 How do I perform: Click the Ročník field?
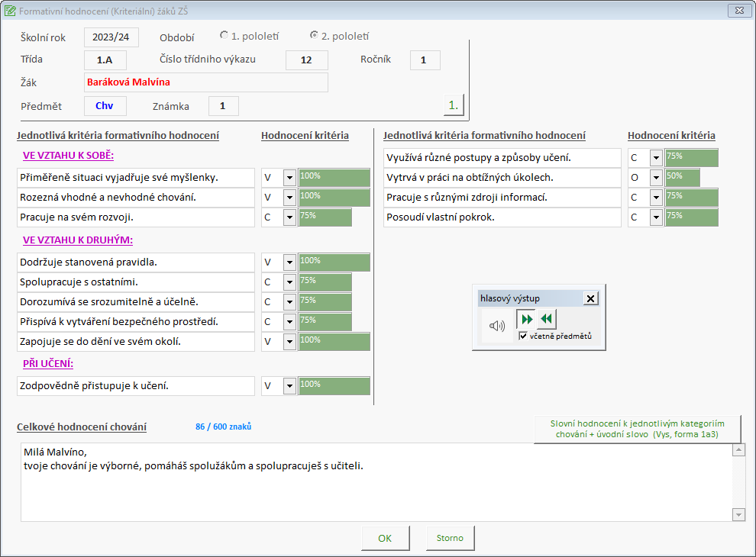(x=425, y=60)
